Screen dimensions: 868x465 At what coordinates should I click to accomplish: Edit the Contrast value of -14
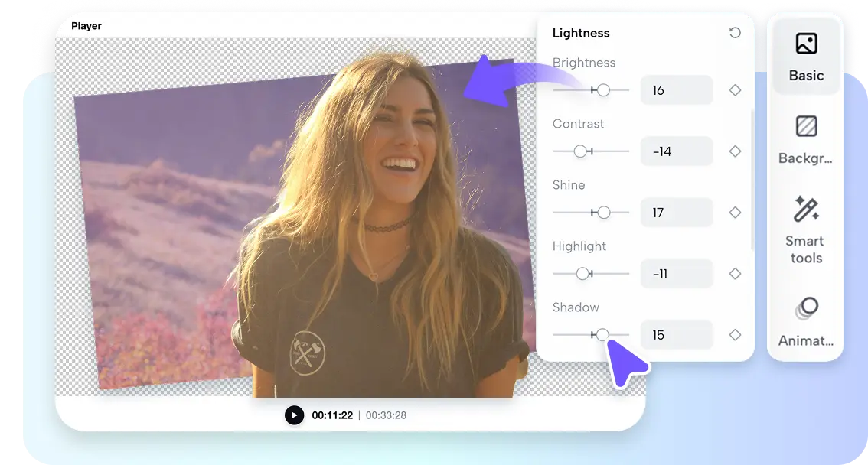677,151
